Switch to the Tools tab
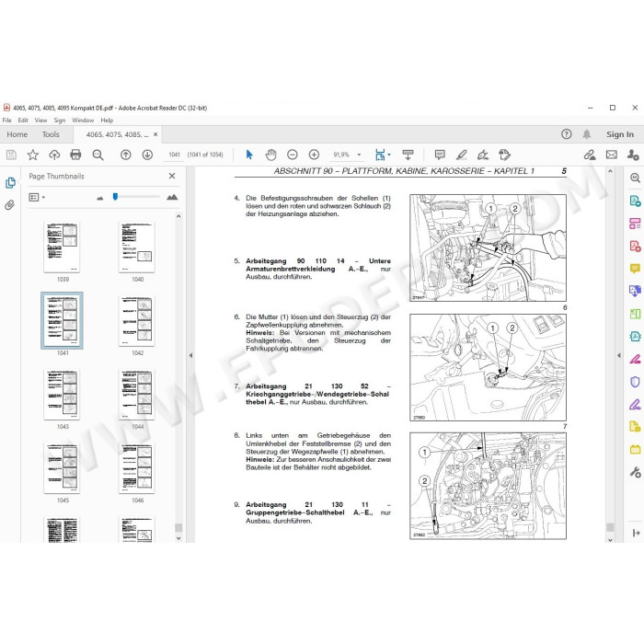Image resolution: width=644 pixels, height=644 pixels. point(51,134)
